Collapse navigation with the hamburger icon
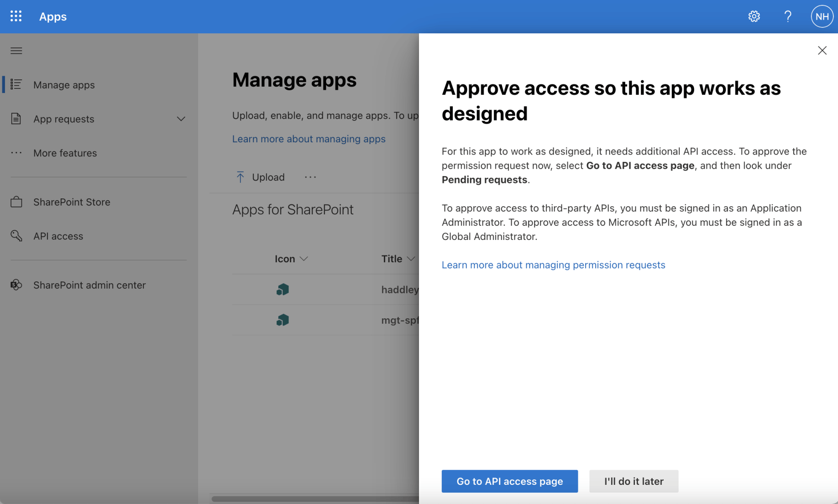 coord(16,51)
